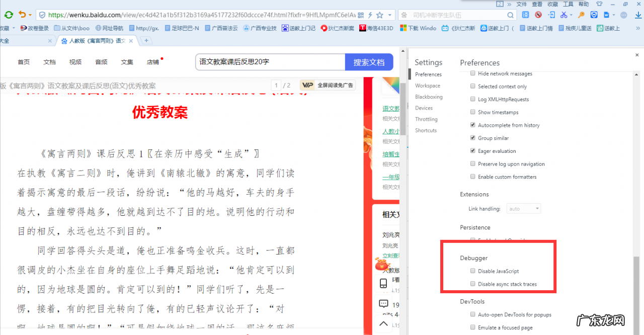Click the download arrow icon on toolbar
644x335 pixels.
[x=638, y=15]
